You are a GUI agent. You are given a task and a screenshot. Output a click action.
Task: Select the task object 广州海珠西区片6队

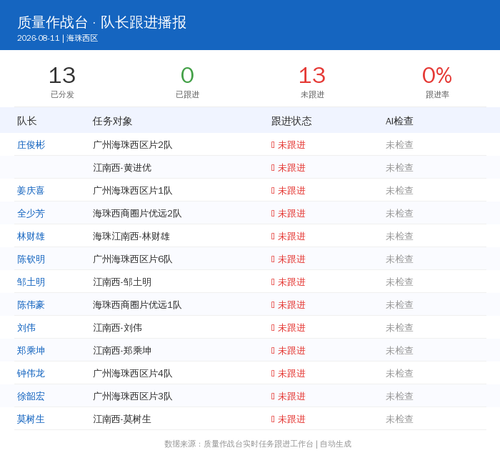(132, 259)
